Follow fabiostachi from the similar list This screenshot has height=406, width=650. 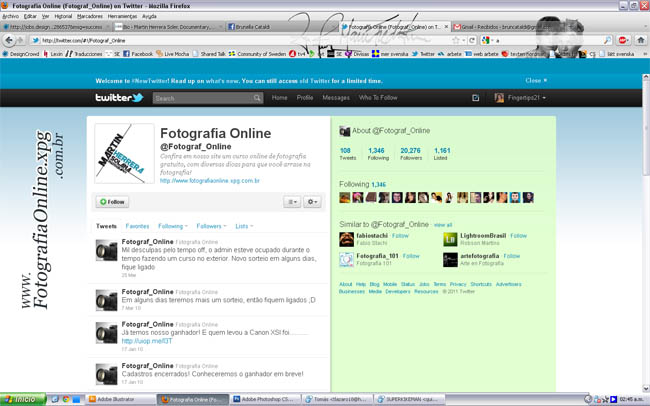[x=400, y=236]
